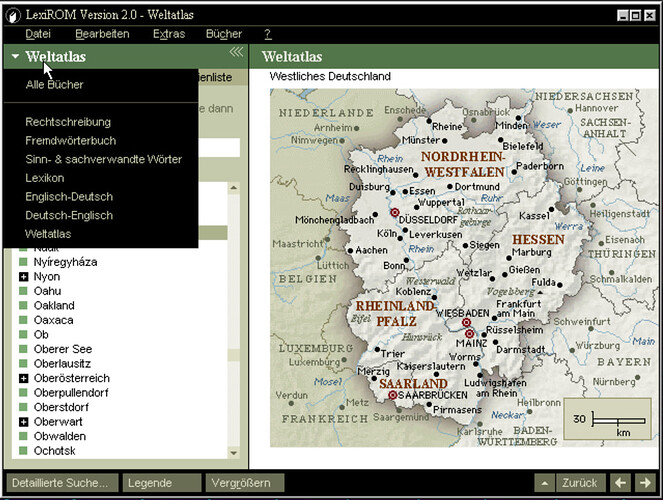Click the green square icon beside Ochotsk
Screen dimensions: 663x500
point(23,450)
